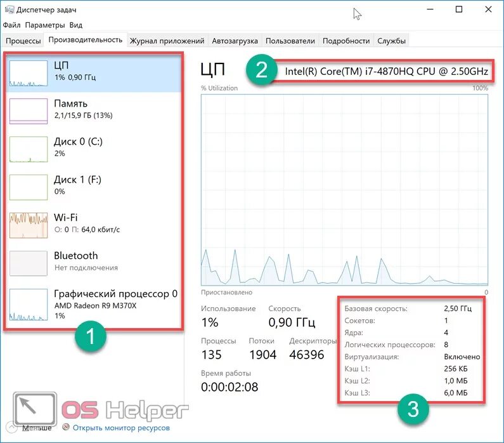Click the Память 2,1/15,9 ГБ usage text
This screenshot has height=443, width=504.
pos(83,116)
